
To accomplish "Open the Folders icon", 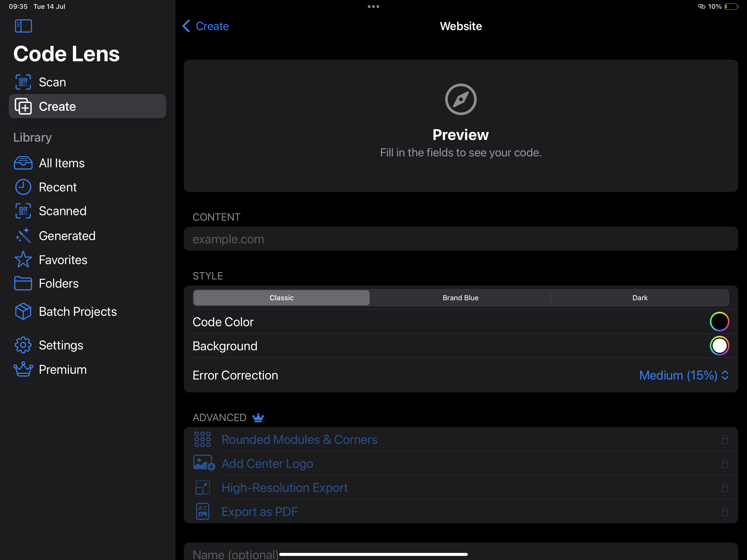I will (x=23, y=283).
